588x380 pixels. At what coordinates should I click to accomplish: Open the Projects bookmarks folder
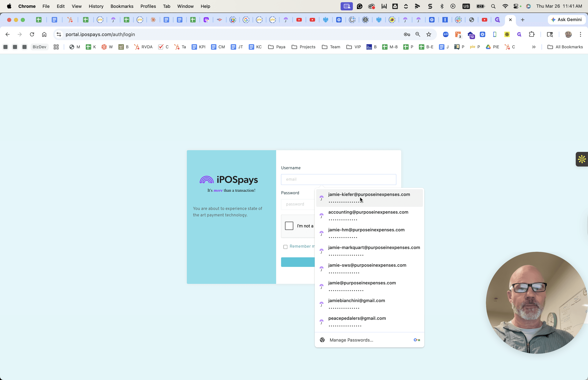(304, 47)
